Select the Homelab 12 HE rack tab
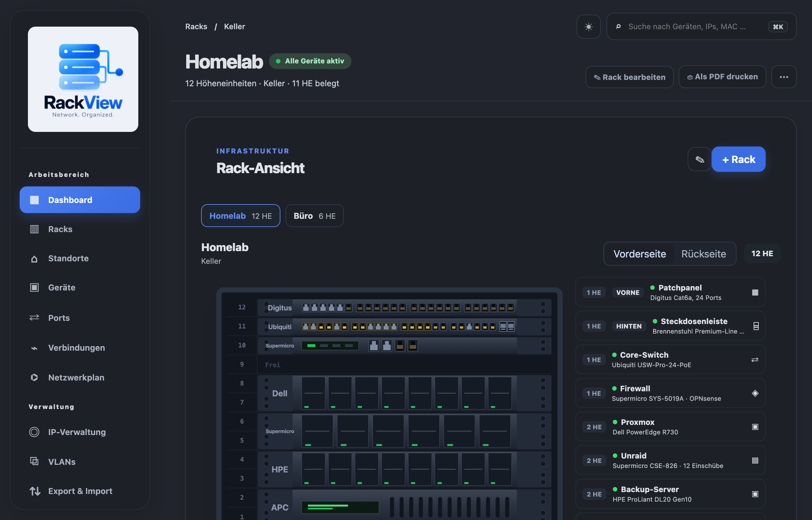Viewport: 812px width, 520px height. pyautogui.click(x=240, y=216)
